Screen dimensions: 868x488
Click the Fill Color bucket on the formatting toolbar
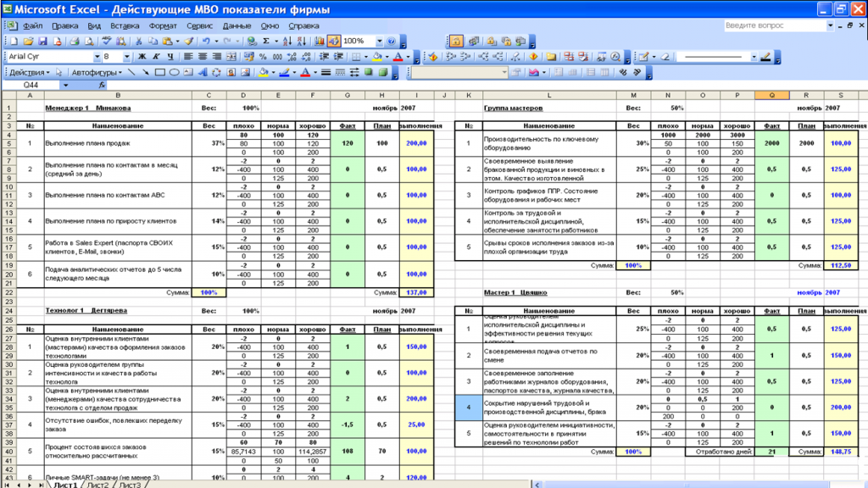[377, 57]
